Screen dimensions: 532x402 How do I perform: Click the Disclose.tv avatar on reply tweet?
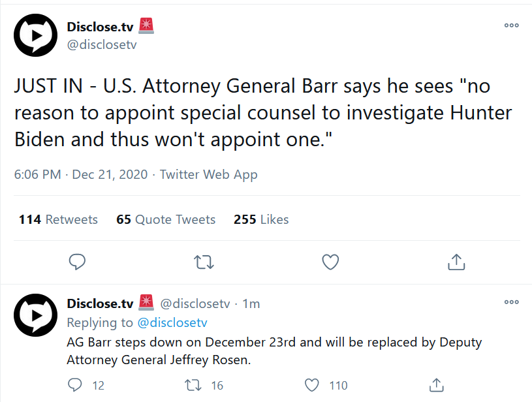36,316
